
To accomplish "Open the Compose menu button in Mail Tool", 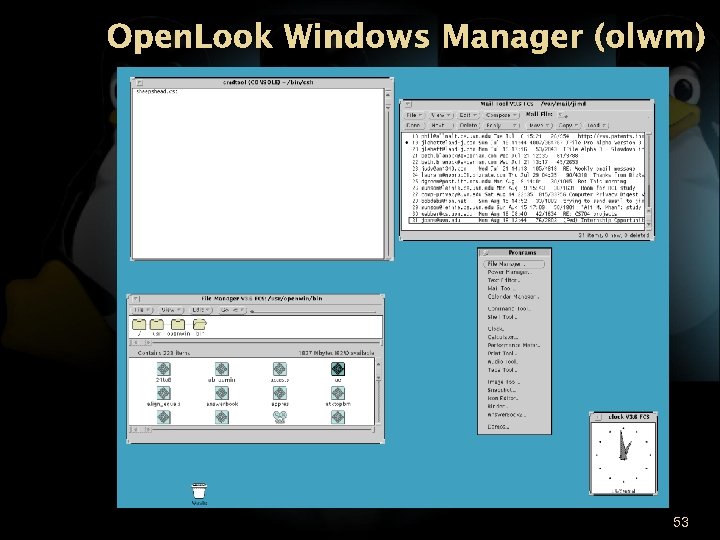I will coord(501,115).
